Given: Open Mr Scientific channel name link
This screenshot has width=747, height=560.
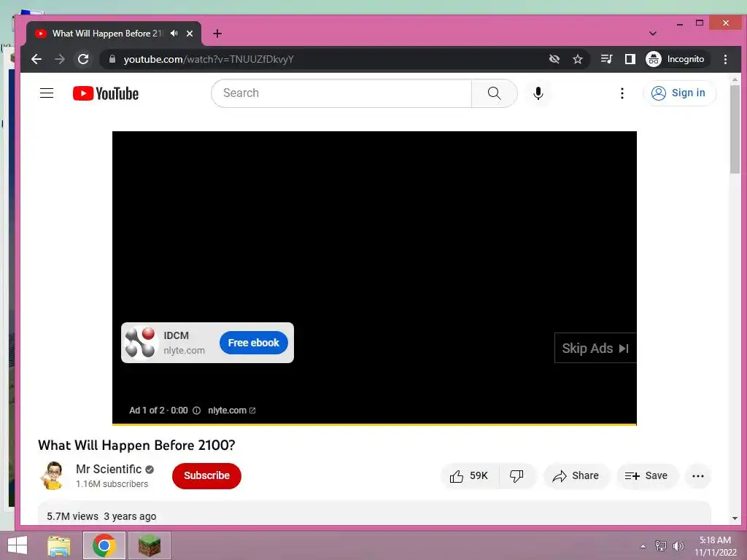Looking at the screenshot, I should [109, 469].
